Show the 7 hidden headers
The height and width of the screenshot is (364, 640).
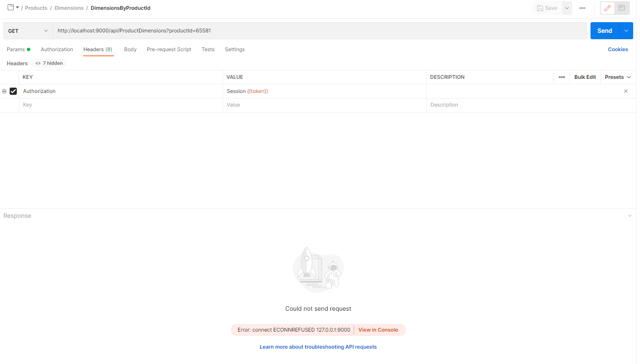(49, 63)
